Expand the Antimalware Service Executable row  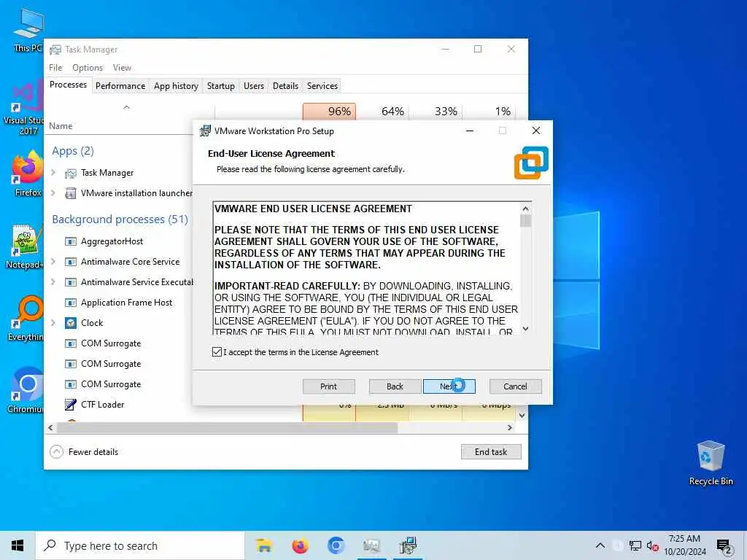tap(53, 282)
